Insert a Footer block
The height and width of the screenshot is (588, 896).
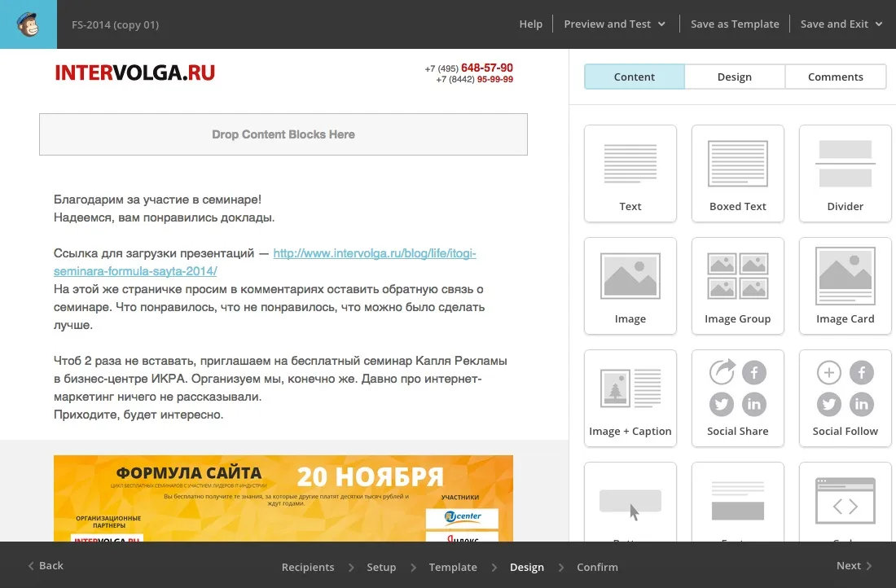737,505
